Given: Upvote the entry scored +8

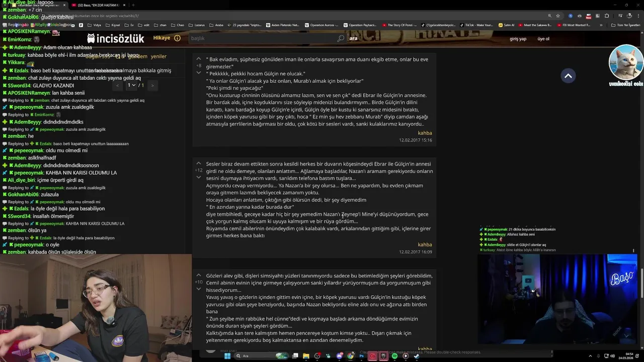Looking at the screenshot, I should click(199, 59).
